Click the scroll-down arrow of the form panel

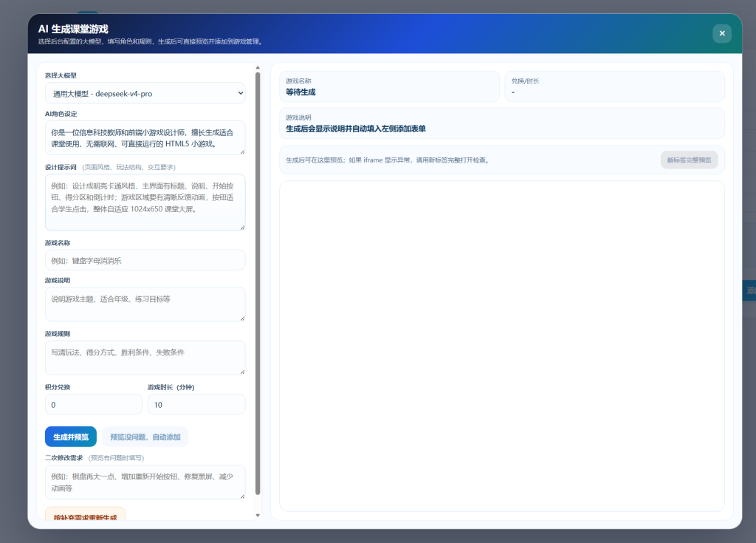pos(258,516)
